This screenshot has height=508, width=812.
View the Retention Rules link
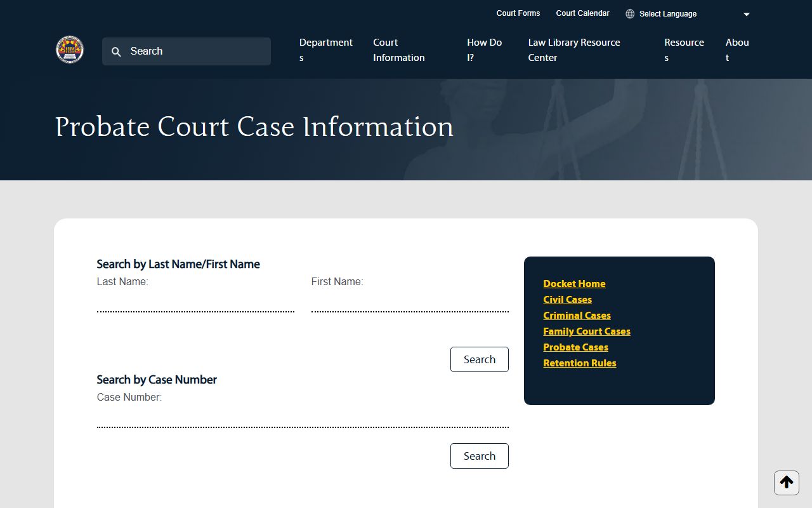[x=580, y=363]
